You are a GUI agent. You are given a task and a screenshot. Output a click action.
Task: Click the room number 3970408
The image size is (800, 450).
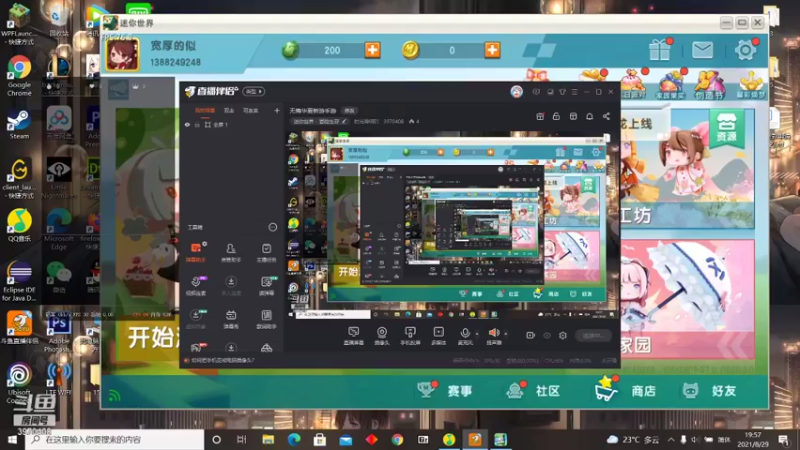click(x=393, y=121)
